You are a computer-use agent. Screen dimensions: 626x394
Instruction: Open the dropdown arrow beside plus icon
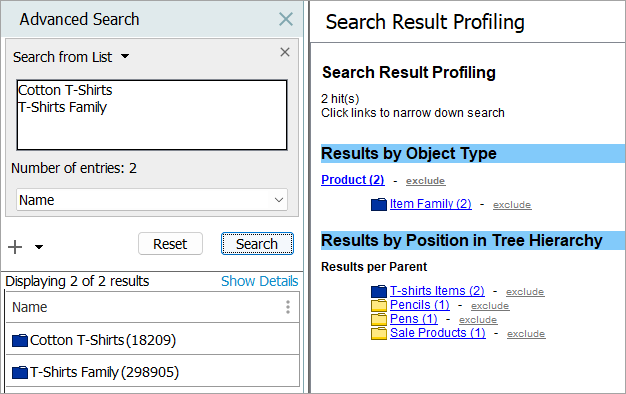click(x=39, y=247)
